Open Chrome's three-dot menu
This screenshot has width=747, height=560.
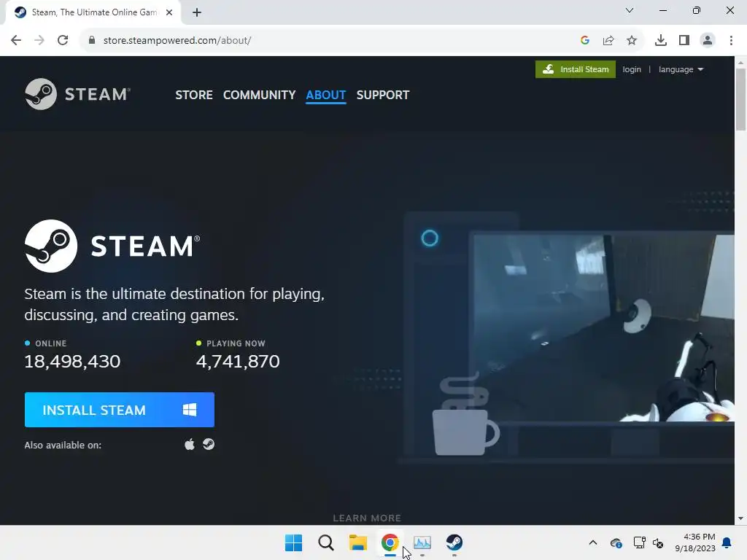(731, 41)
